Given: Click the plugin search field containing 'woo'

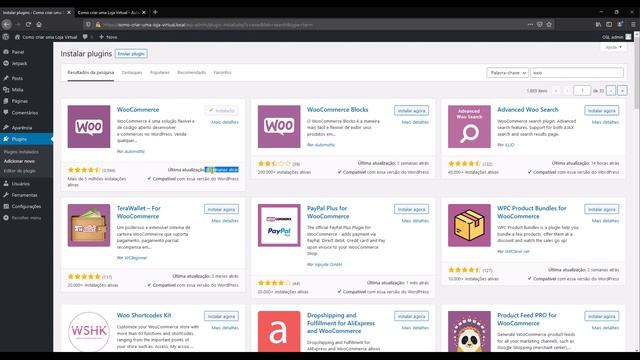Looking at the screenshot, I should coord(577,73).
